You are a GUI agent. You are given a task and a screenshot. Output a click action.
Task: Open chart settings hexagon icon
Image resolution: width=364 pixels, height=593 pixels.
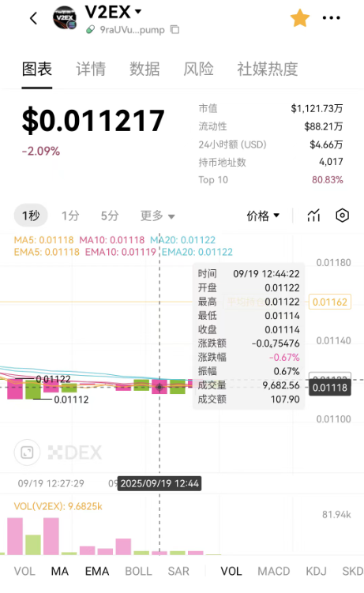(x=342, y=216)
